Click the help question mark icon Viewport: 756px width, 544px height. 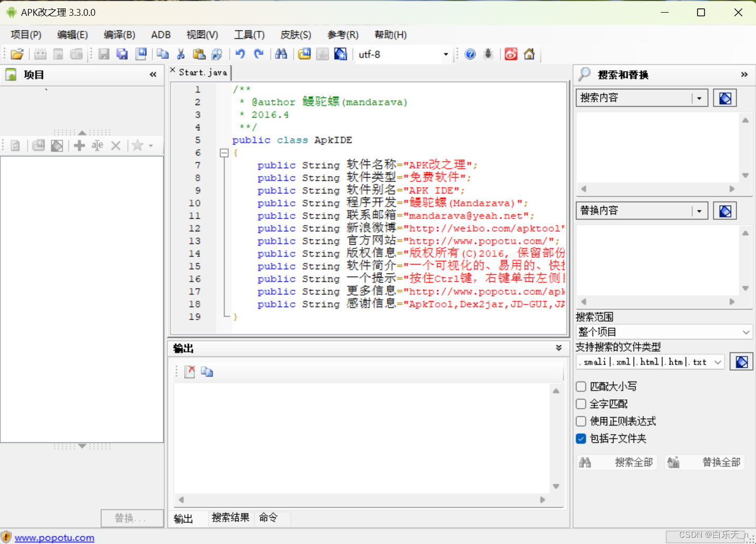click(x=470, y=54)
